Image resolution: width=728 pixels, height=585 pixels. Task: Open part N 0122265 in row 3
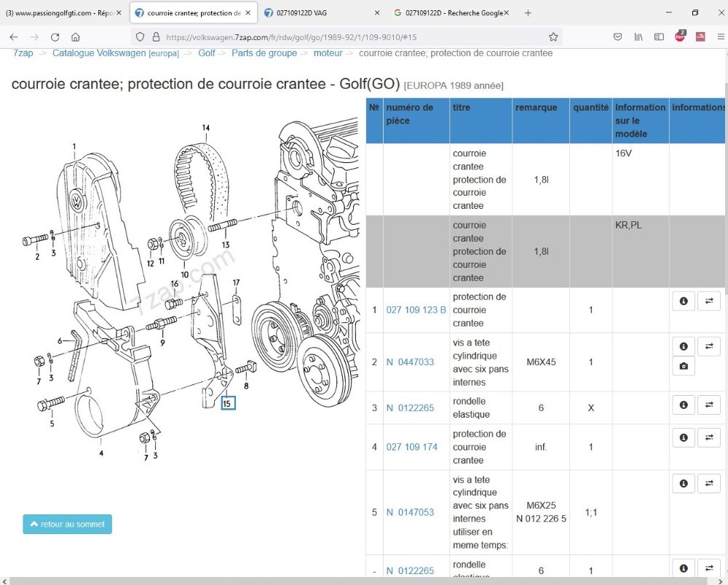[410, 408]
